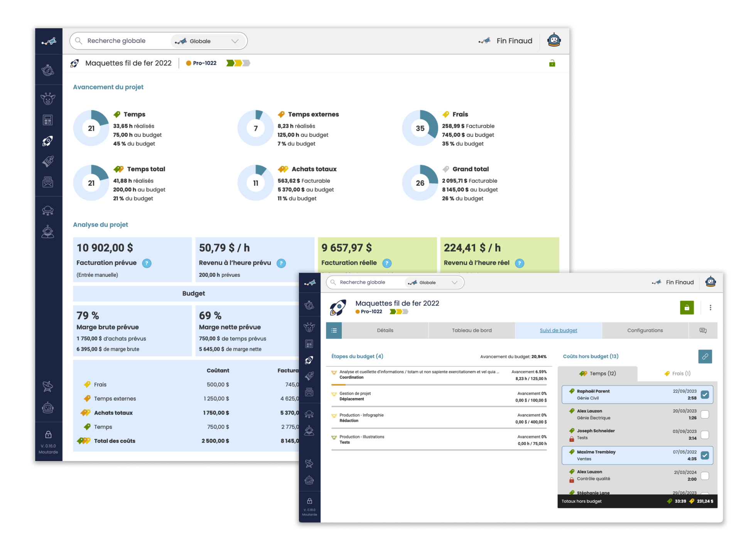Open the stopwatch icon in back window sidebar

[48, 70]
